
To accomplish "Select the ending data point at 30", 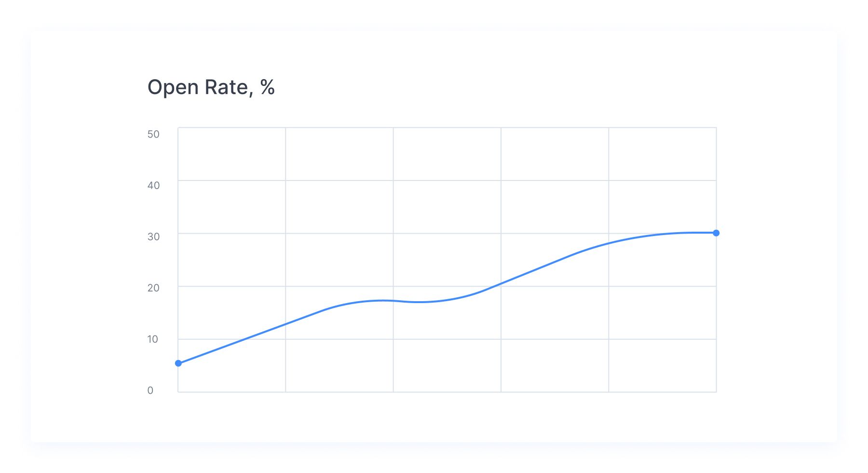I will coord(716,233).
